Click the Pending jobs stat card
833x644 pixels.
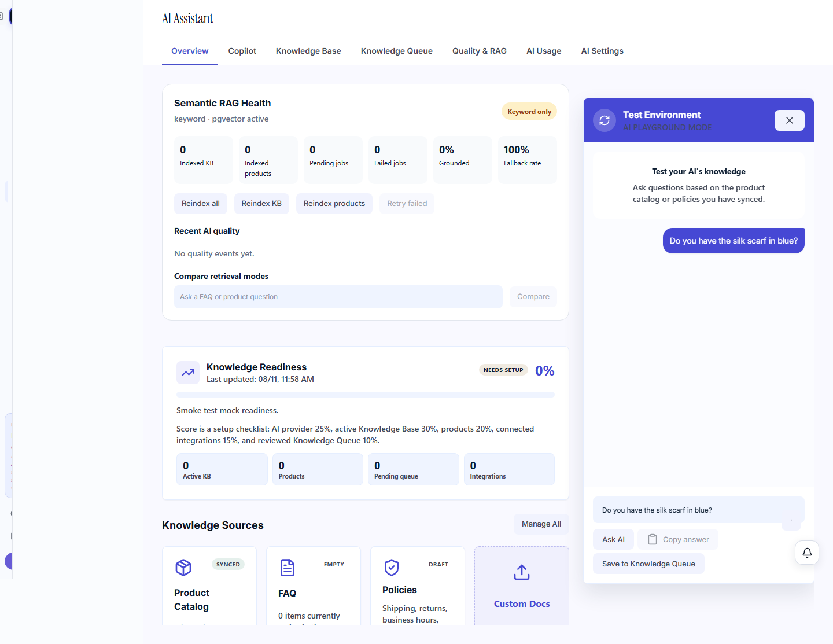tap(333, 160)
